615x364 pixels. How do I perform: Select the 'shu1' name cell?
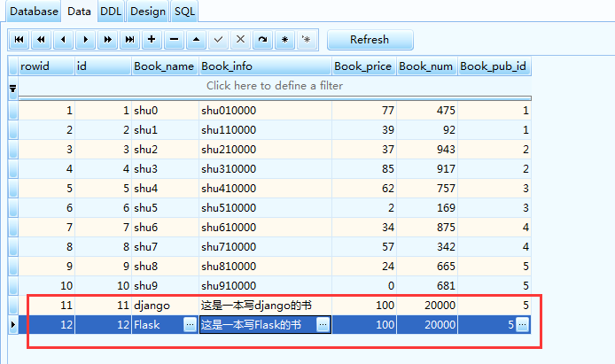pos(165,130)
